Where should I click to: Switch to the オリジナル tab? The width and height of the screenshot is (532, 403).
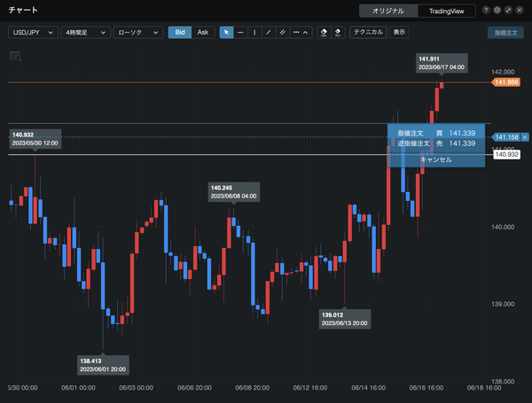pyautogui.click(x=388, y=11)
